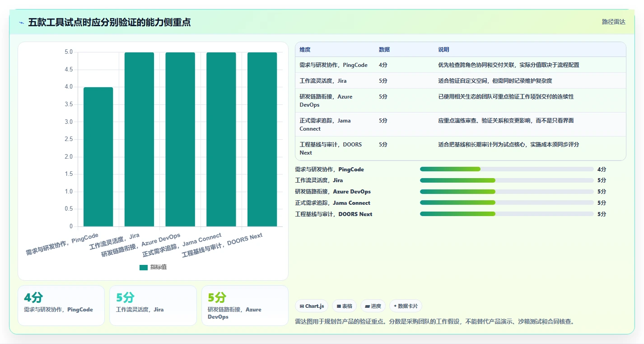
Task: Select the 表格 tag chip
Action: click(x=344, y=306)
